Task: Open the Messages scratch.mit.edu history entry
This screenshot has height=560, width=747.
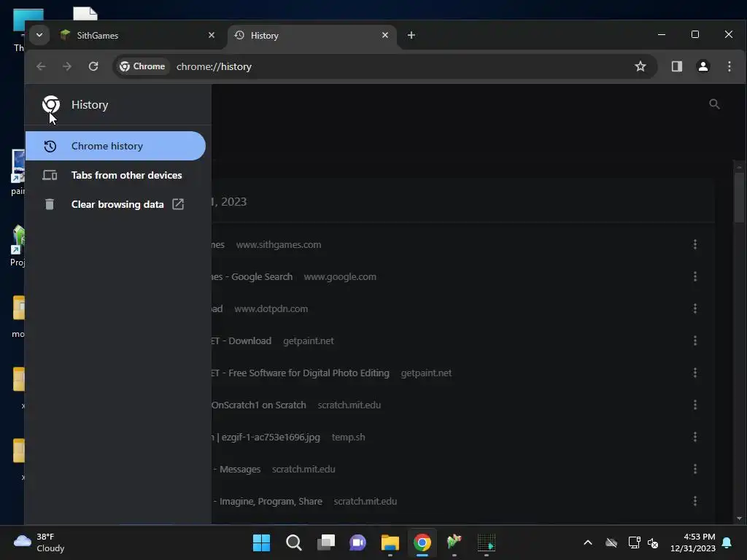Action: pyautogui.click(x=237, y=469)
